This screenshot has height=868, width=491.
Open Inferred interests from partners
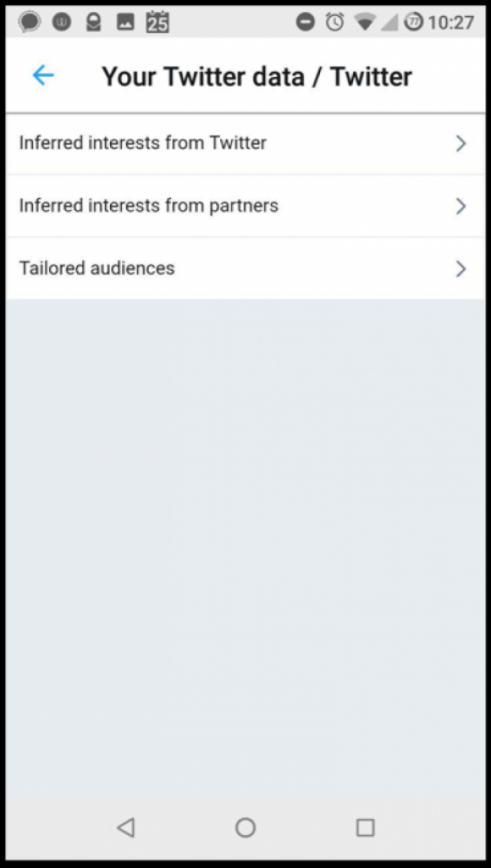(x=245, y=206)
